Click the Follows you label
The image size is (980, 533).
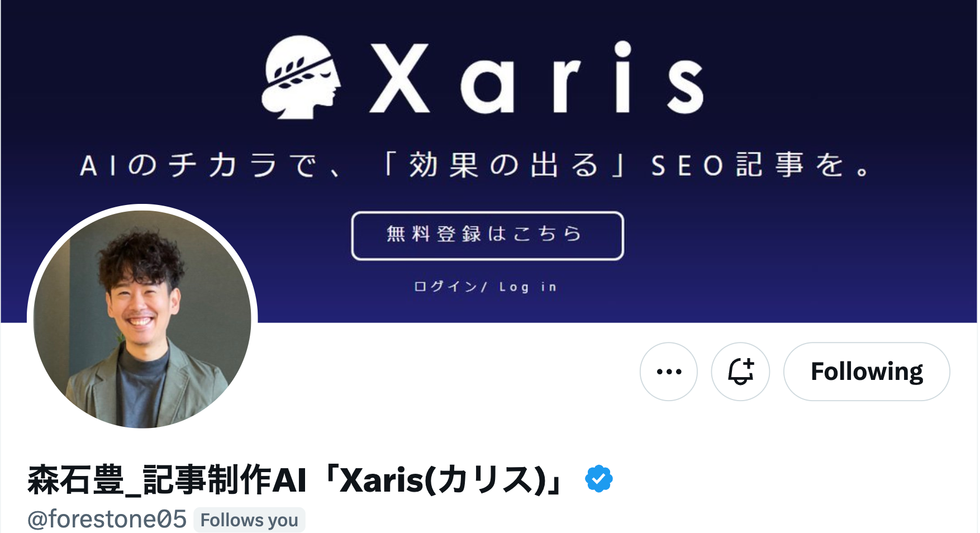(x=249, y=520)
